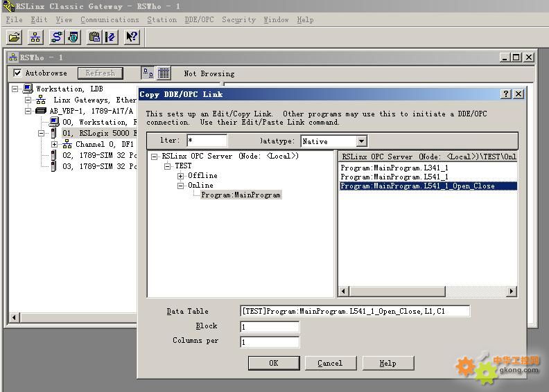Click right arrow of item list scrollbar
The image size is (549, 392).
[x=512, y=291]
